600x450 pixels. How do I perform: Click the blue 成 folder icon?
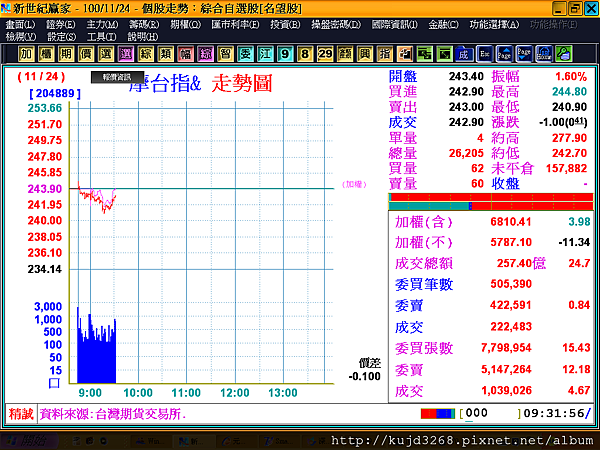pos(464,54)
